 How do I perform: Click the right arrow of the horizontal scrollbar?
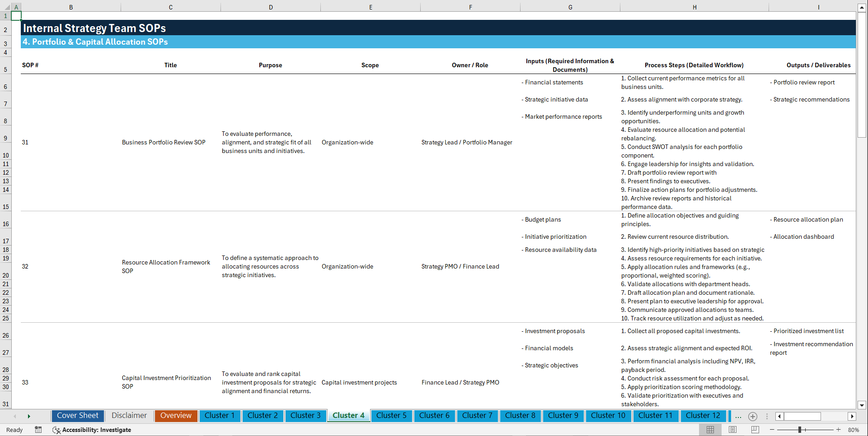[x=853, y=416]
